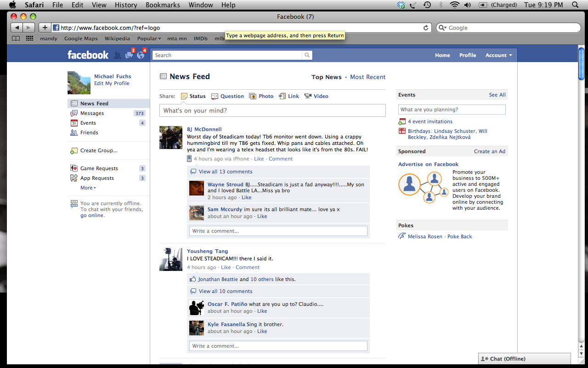This screenshot has height=368, width=588.
Task: Click the Events calendar sidebar icon
Action: [74, 123]
